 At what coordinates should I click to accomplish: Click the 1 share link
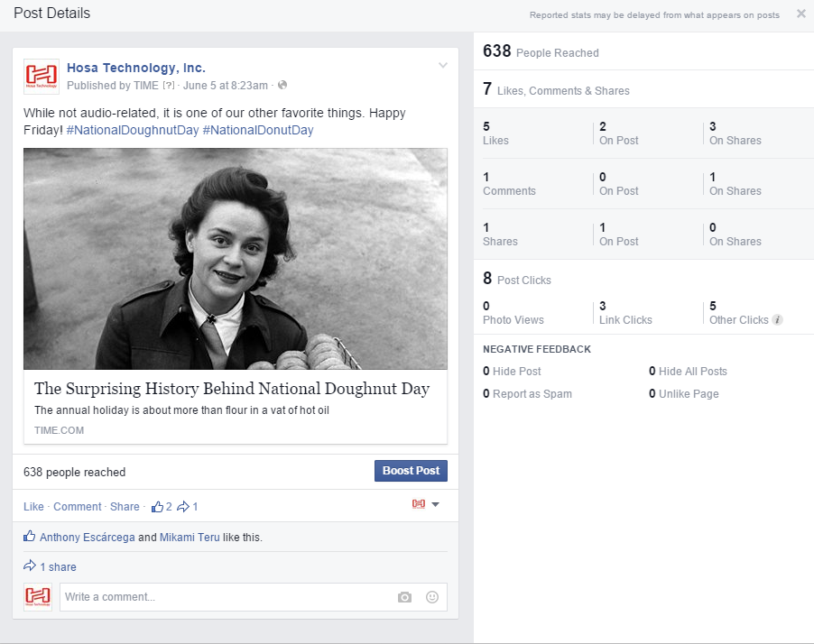(x=58, y=567)
